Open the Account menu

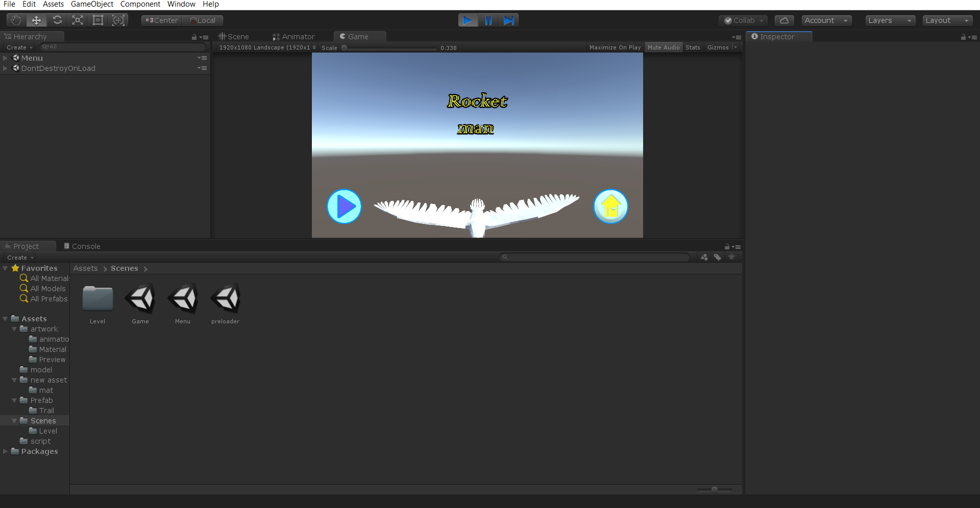click(826, 20)
